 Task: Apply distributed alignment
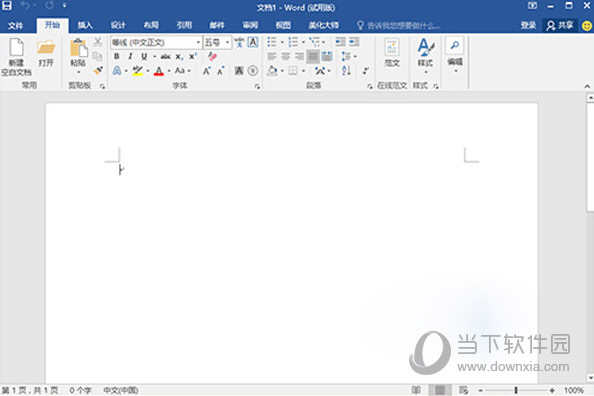(x=327, y=56)
